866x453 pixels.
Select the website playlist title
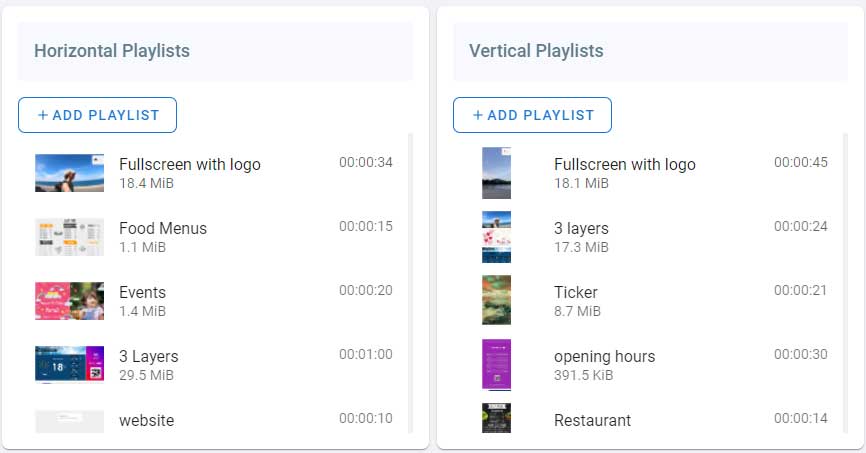pos(146,420)
